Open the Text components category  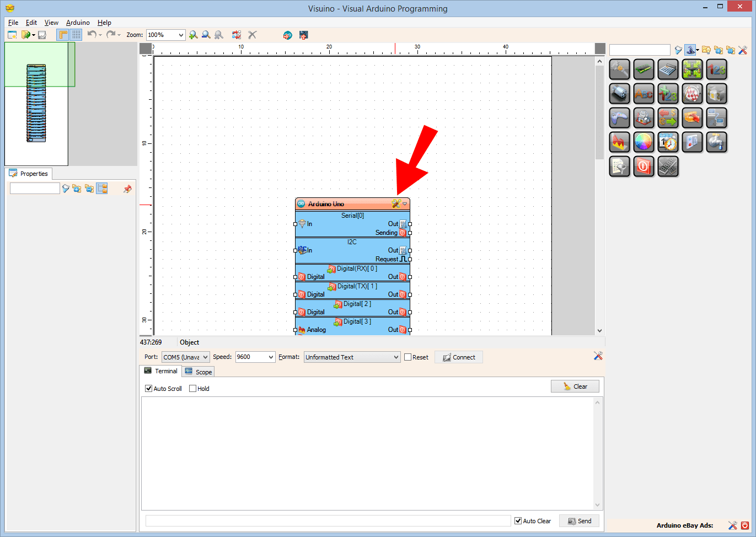[644, 93]
